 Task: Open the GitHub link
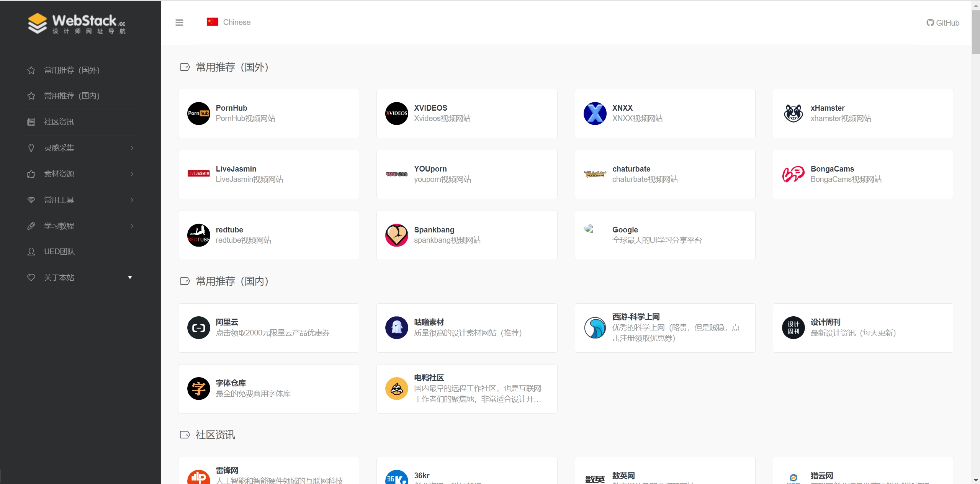[942, 23]
